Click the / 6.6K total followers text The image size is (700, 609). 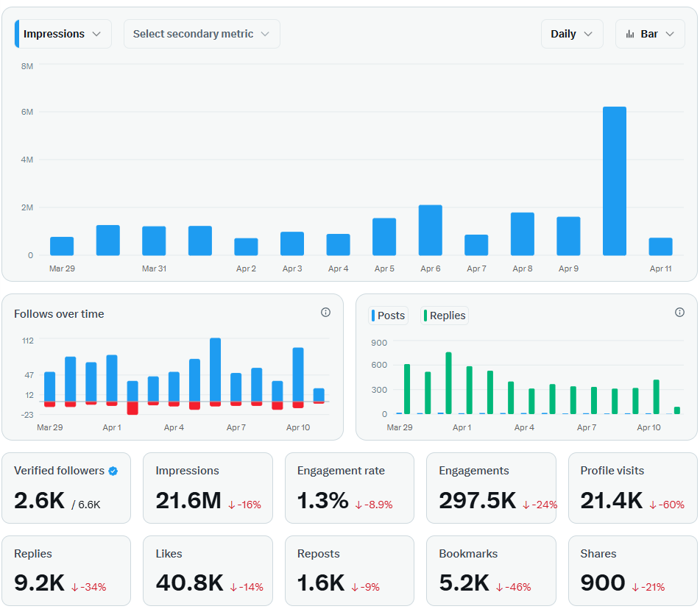[85, 505]
